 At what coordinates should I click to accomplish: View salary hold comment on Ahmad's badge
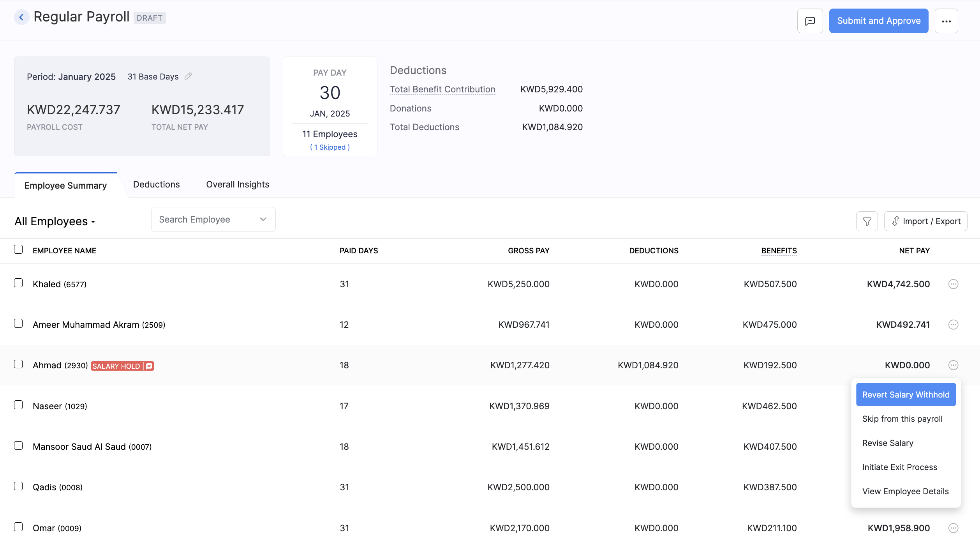coord(148,366)
